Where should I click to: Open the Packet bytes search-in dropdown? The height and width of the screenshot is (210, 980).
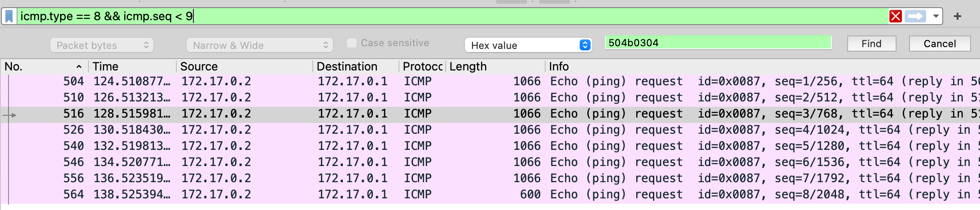pyautogui.click(x=102, y=45)
